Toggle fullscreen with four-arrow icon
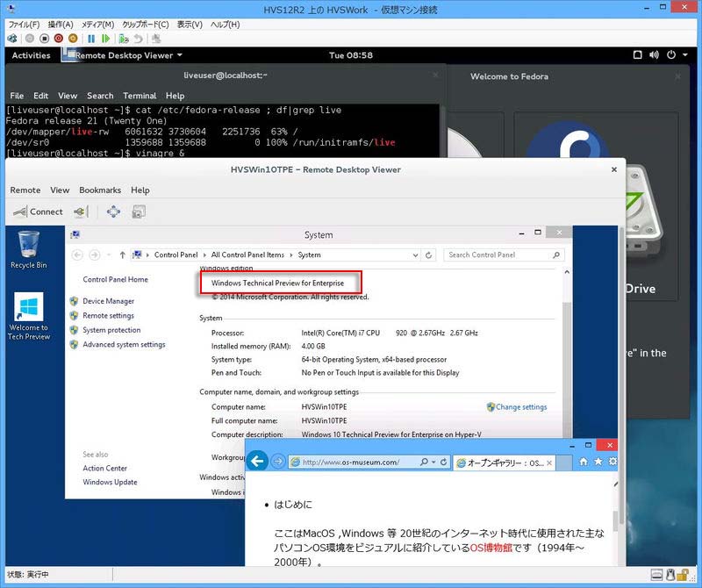This screenshot has height=588, width=702. coord(113,212)
